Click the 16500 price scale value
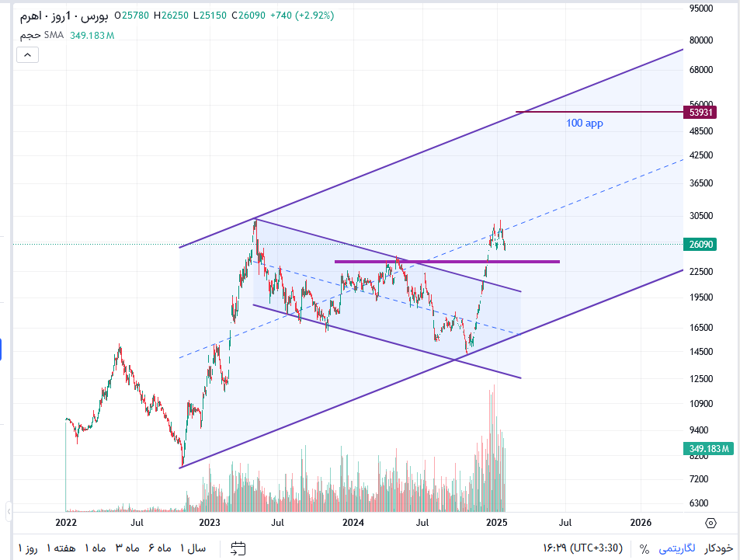 click(x=701, y=328)
